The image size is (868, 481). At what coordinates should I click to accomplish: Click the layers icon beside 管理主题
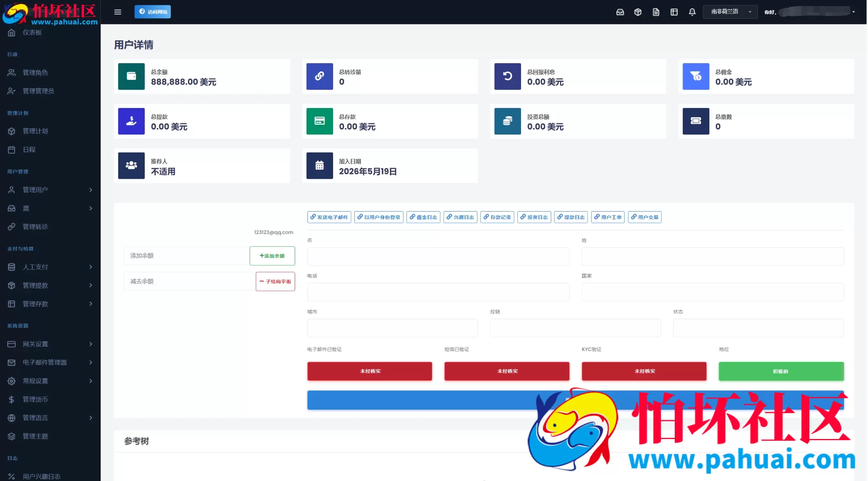click(x=11, y=436)
